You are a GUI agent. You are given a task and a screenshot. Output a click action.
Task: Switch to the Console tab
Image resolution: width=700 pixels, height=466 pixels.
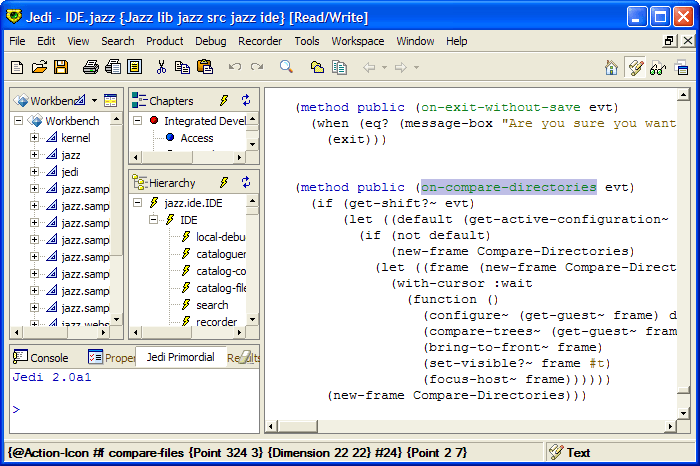pos(41,358)
